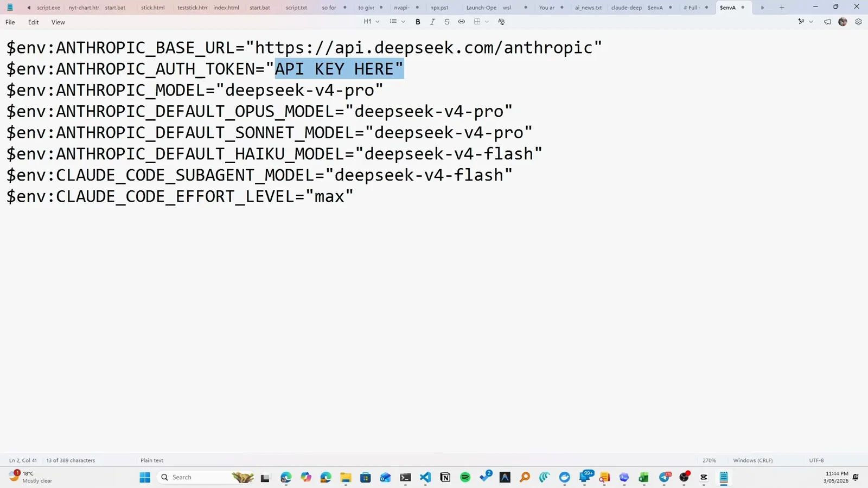Open the File menu

point(10,22)
